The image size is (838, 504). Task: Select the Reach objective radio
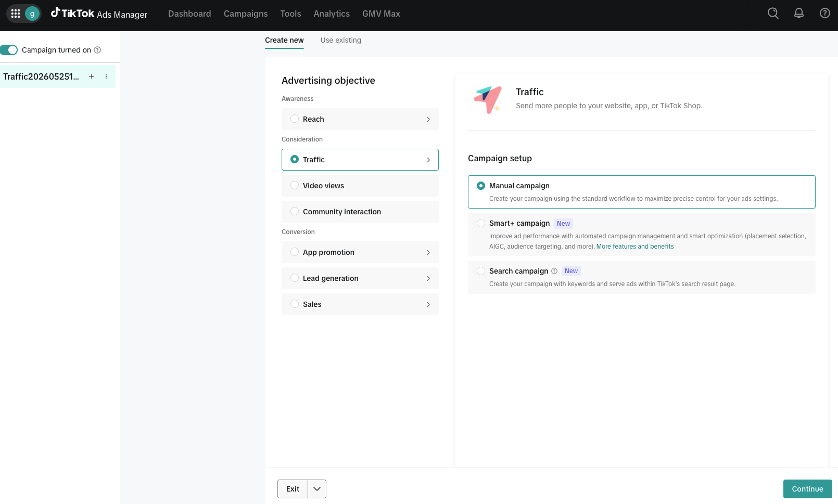(x=295, y=119)
